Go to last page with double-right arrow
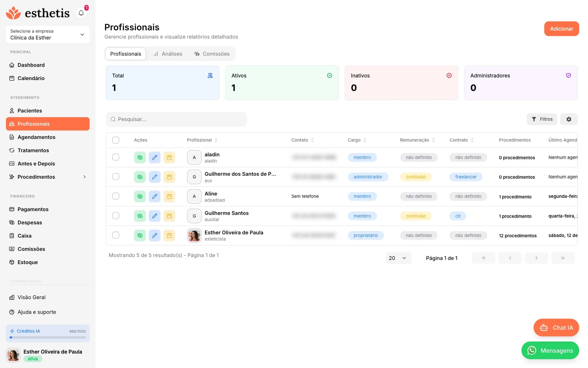The width and height of the screenshot is (588, 368). point(563,258)
